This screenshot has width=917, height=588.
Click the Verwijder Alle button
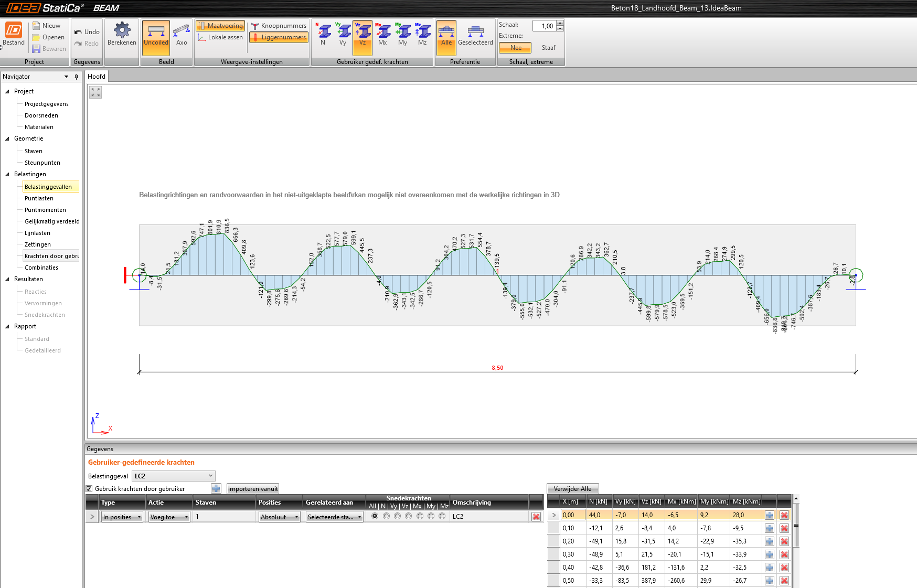coord(572,489)
